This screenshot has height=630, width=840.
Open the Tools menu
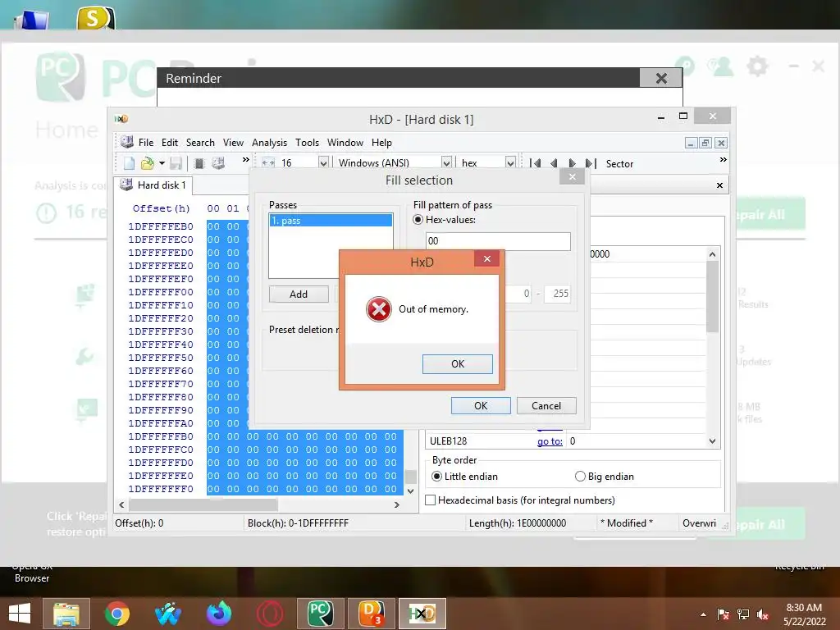click(x=307, y=143)
